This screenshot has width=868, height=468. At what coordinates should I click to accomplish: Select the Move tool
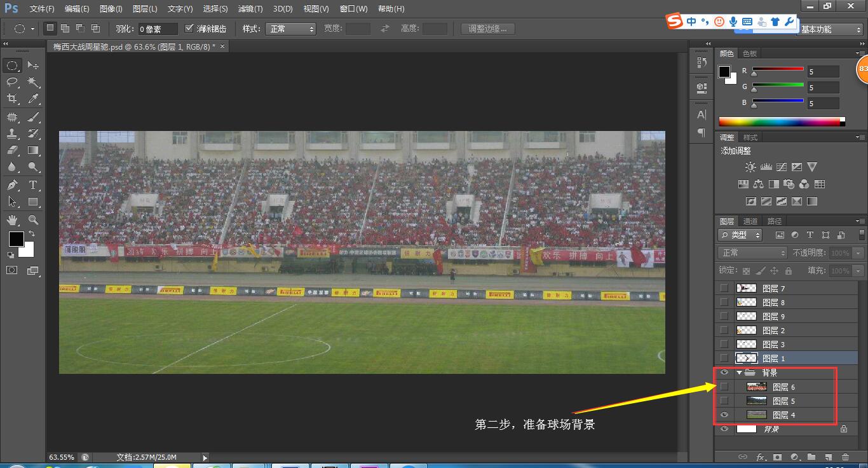click(x=33, y=65)
